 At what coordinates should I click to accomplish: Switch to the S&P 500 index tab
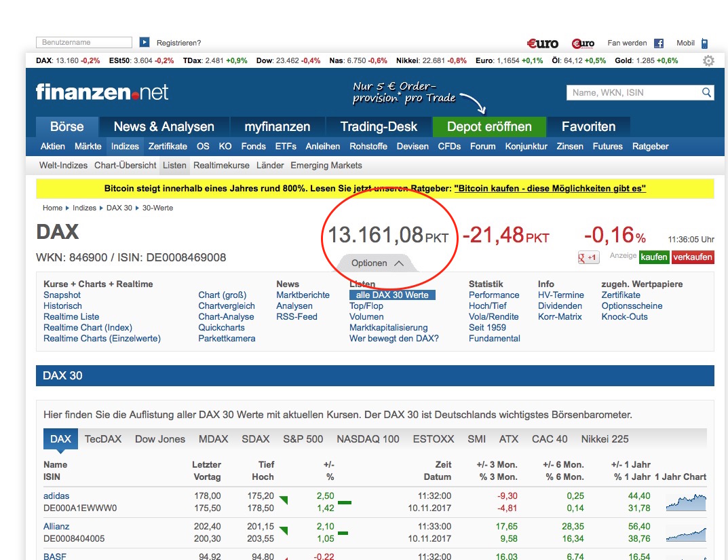303,438
